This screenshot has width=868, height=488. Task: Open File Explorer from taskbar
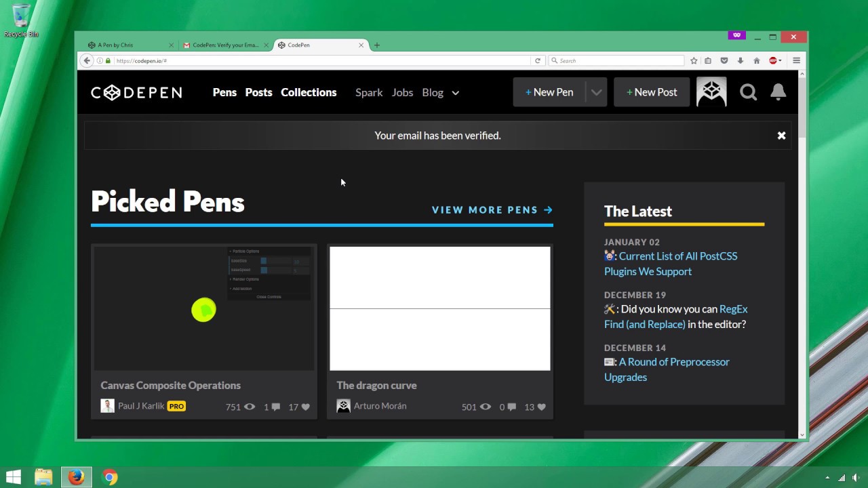(x=43, y=477)
